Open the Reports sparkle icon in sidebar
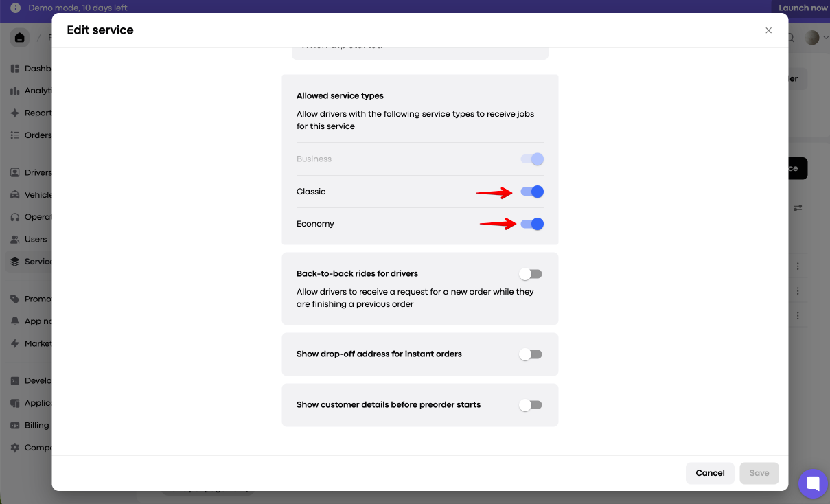Viewport: 830px width, 504px height. (15, 113)
